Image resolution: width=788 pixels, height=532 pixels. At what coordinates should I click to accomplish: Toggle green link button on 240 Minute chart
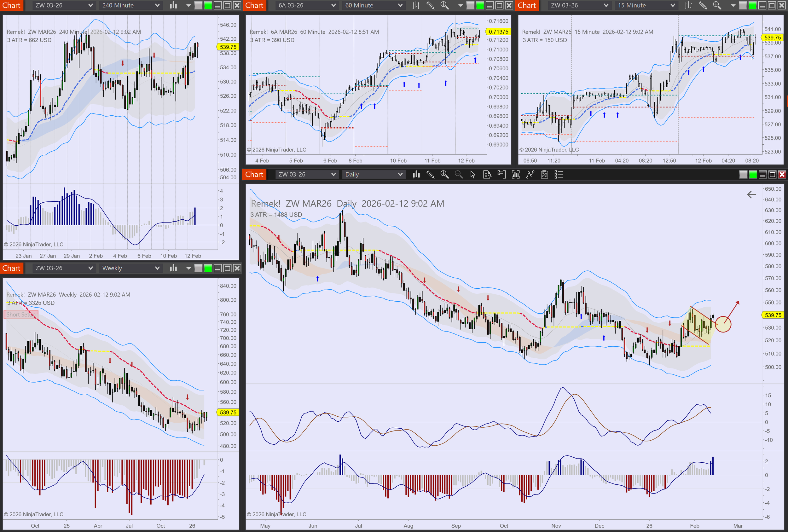click(x=208, y=5)
